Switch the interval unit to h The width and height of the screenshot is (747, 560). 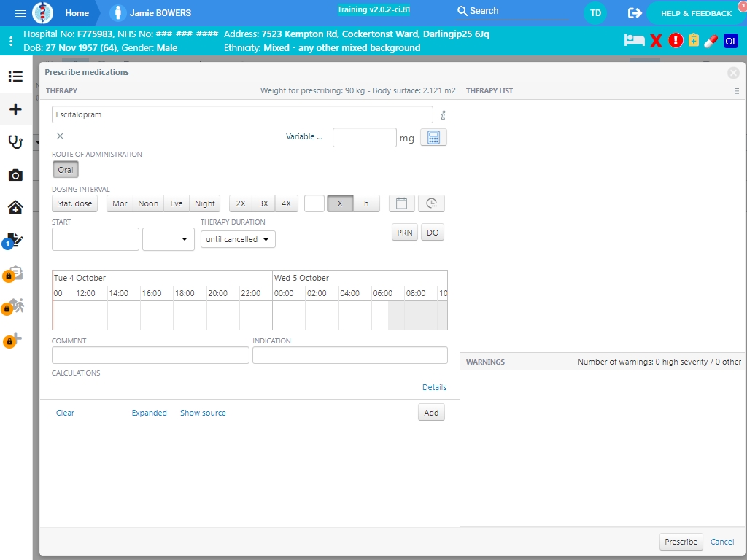point(366,203)
